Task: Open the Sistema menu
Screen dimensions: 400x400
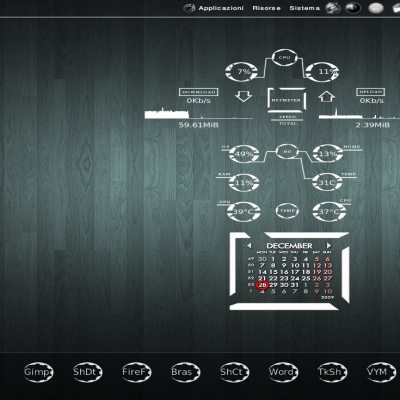Action: point(304,8)
